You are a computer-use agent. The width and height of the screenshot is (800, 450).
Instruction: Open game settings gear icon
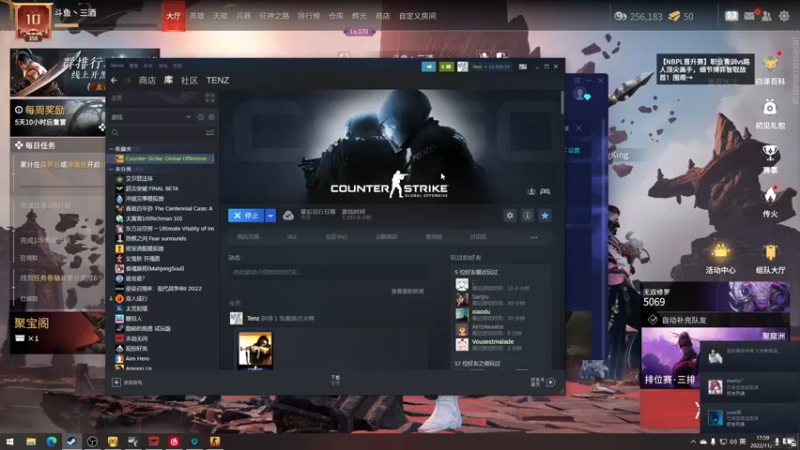(510, 215)
